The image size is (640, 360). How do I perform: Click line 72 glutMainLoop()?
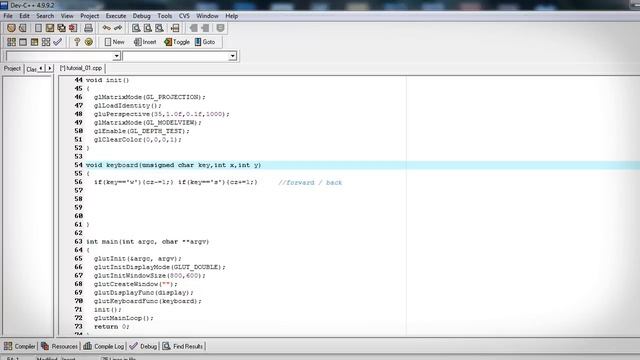(124, 318)
